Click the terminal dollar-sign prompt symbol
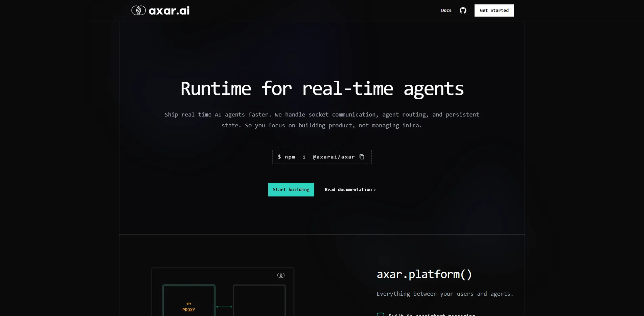Screen dimensions: 644x316 (x=279, y=157)
